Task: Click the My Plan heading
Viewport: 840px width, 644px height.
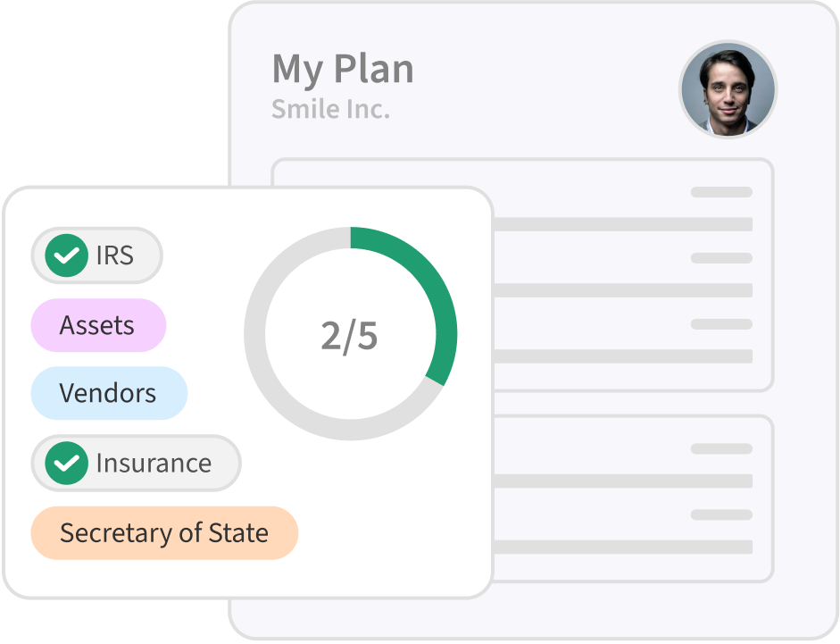Action: click(x=343, y=69)
